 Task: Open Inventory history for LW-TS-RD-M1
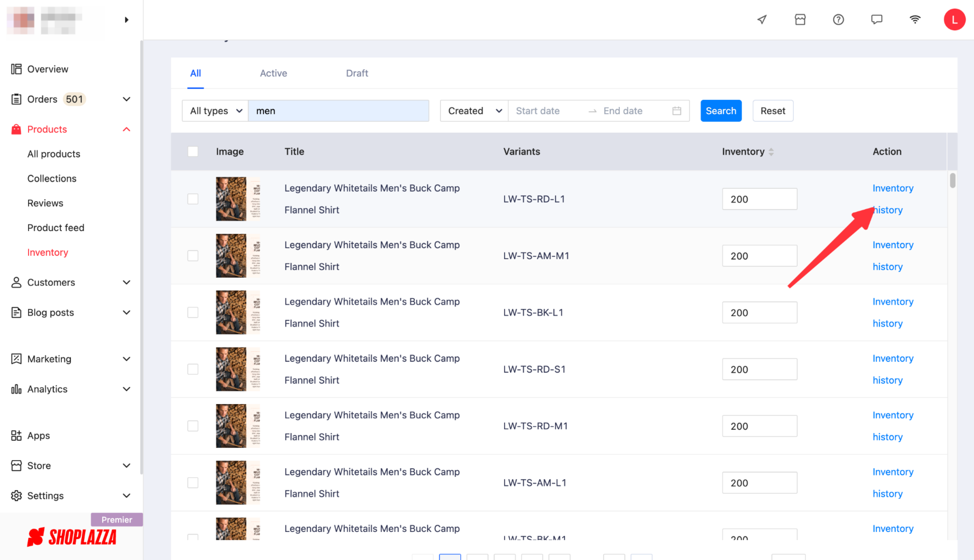tap(893, 426)
